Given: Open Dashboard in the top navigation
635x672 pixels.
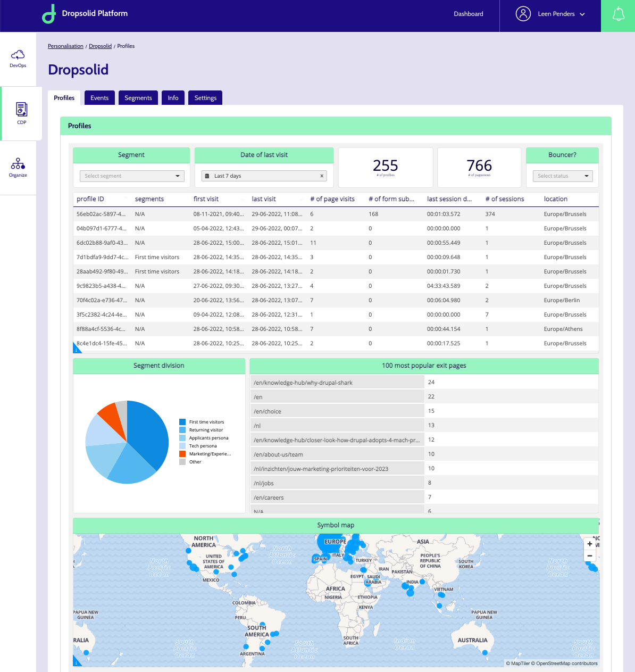Looking at the screenshot, I should click(x=469, y=14).
